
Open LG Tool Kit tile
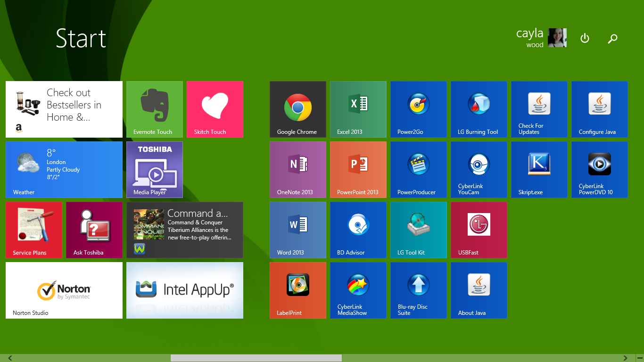click(x=419, y=230)
